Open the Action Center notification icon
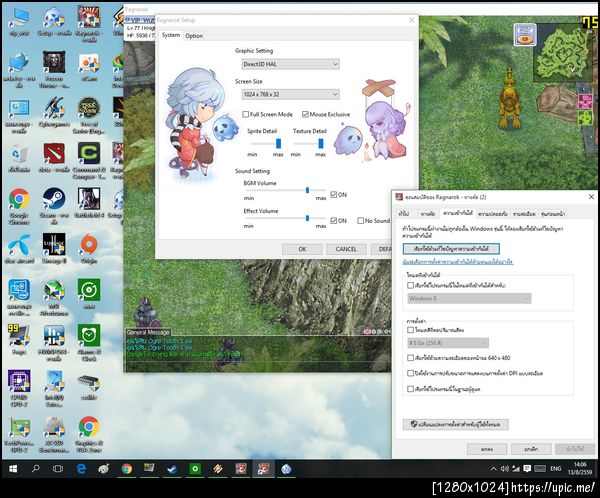The image size is (600, 498). point(527,469)
